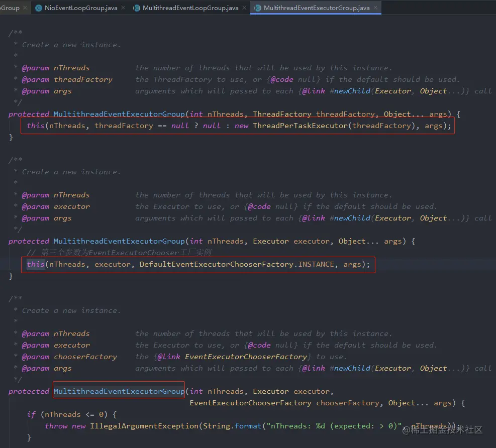Click @param chooserFactory in the Javadoc
This screenshot has width=496, height=448.
tap(69, 357)
